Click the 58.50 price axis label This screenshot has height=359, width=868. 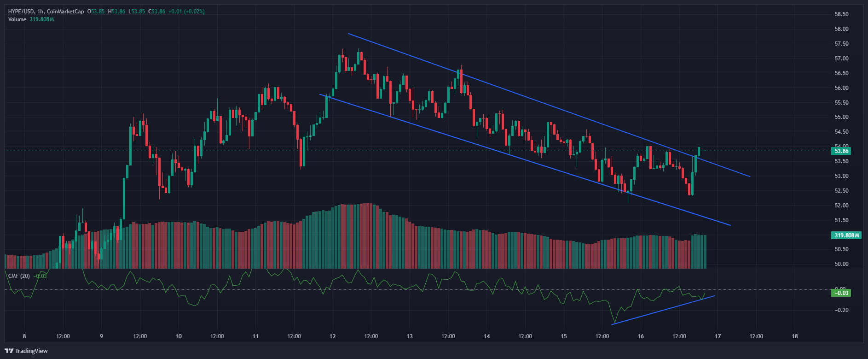pyautogui.click(x=841, y=14)
